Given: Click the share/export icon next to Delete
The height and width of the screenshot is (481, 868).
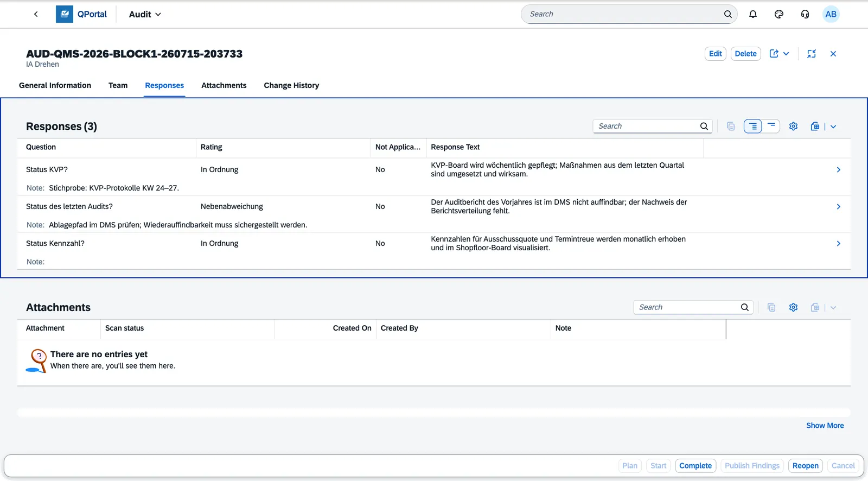Looking at the screenshot, I should pos(774,54).
